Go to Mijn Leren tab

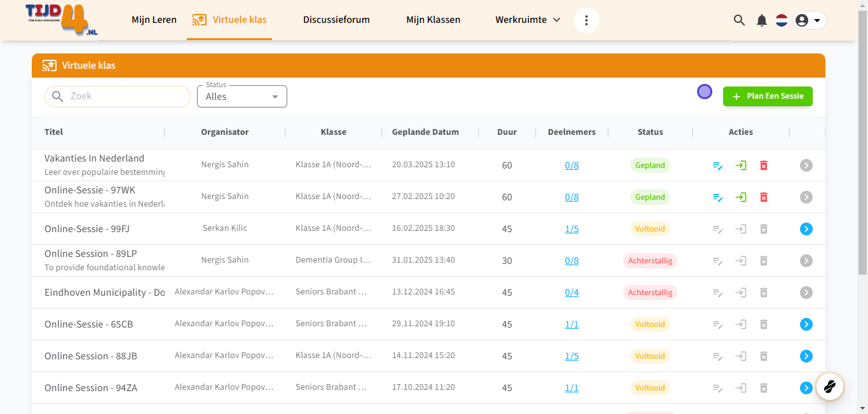pyautogui.click(x=154, y=20)
